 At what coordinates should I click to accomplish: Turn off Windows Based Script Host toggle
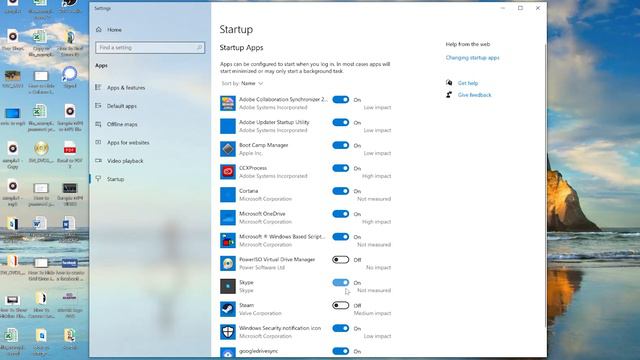pyautogui.click(x=340, y=237)
